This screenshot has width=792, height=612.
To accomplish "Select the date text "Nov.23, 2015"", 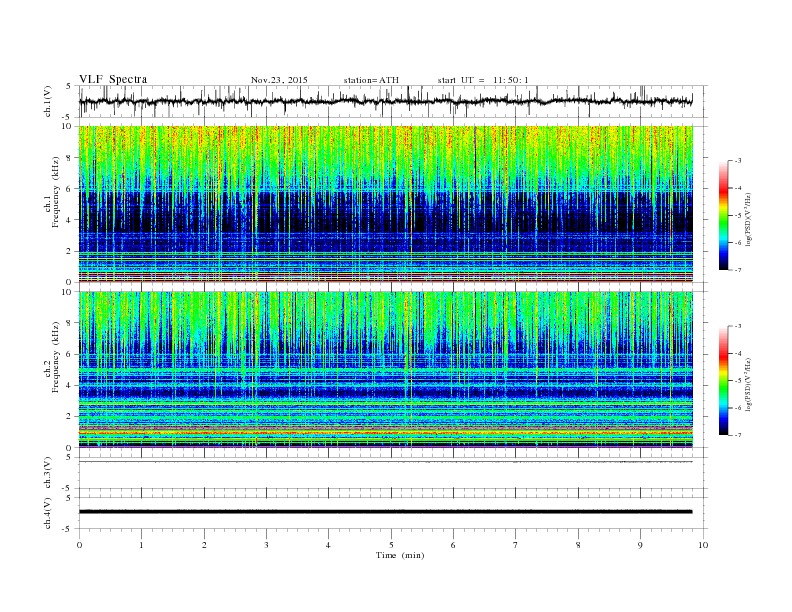I will tap(279, 80).
